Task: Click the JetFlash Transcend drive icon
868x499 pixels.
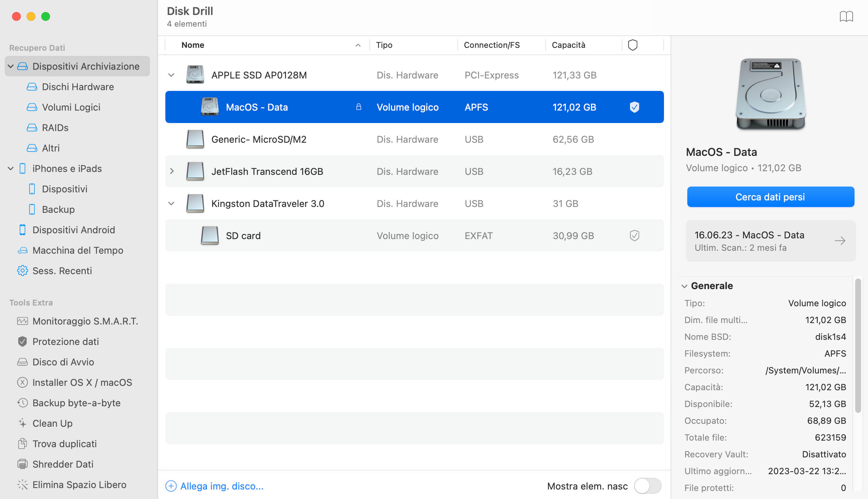Action: coord(195,171)
